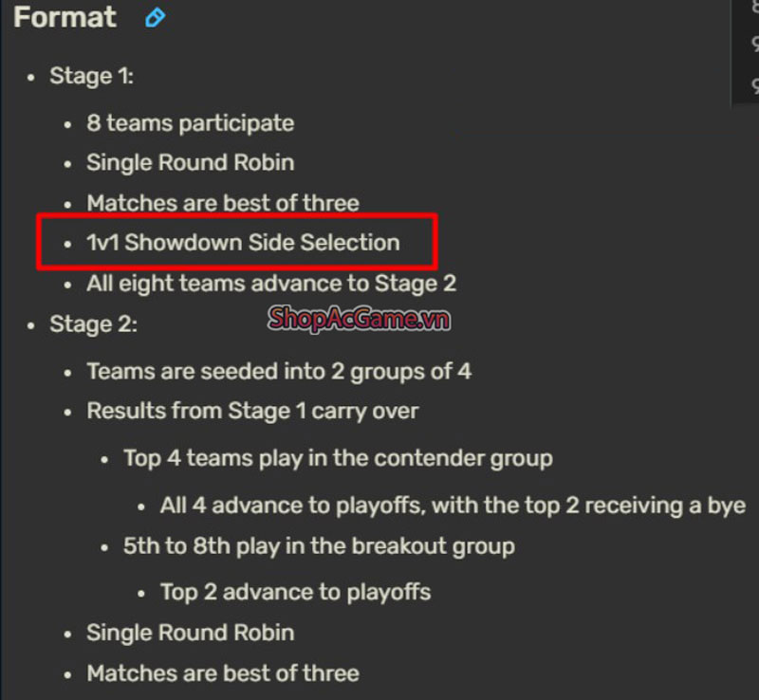759x700 pixels.
Task: Click the '8 teams participate' line
Action: coord(191,123)
